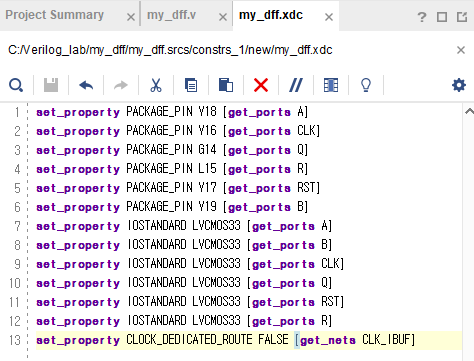This screenshot has height=361, width=474.
Task: Close the my_dff.xdc tab
Action: click(329, 17)
